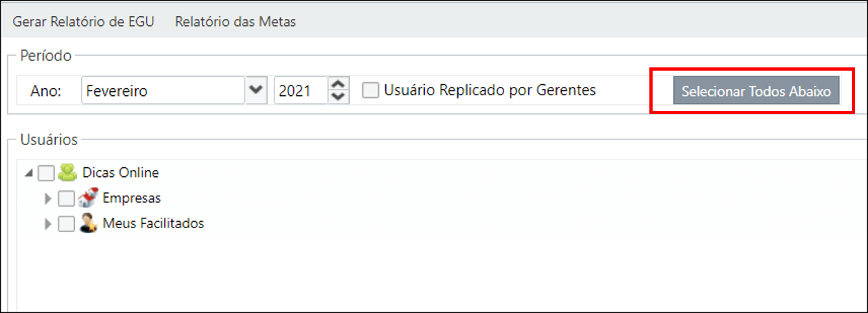
Task: Expand the Meus Facilitados tree node
Action: [47, 224]
